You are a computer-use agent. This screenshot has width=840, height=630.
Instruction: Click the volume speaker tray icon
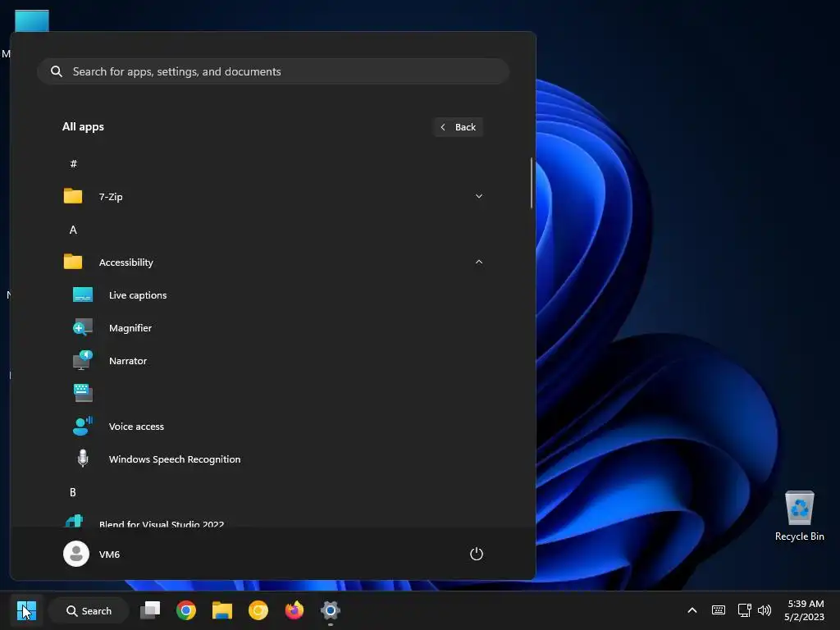click(x=765, y=610)
